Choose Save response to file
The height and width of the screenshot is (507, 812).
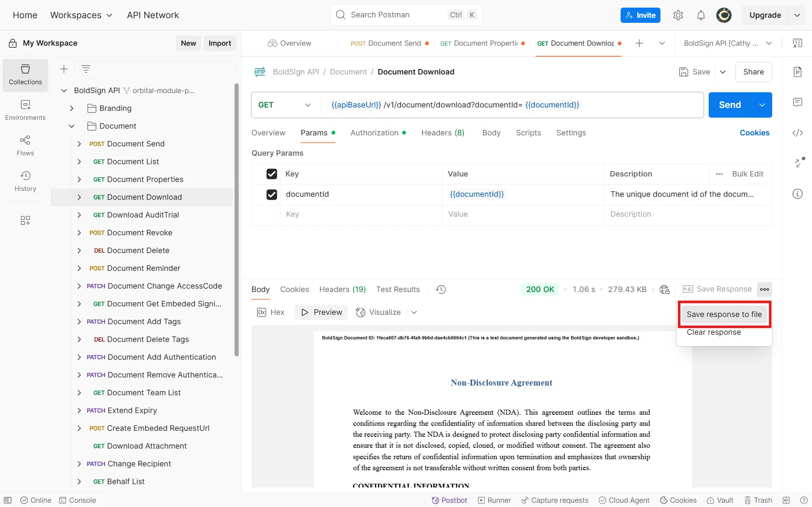click(x=724, y=314)
